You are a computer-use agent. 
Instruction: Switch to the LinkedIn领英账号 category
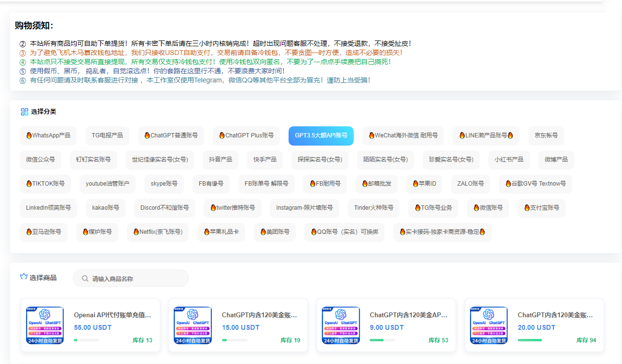(x=48, y=208)
